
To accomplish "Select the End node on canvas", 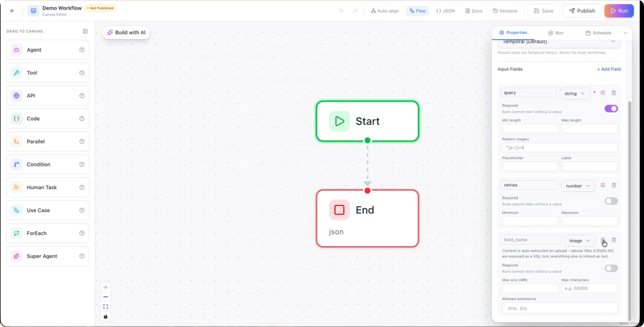I will (367, 218).
